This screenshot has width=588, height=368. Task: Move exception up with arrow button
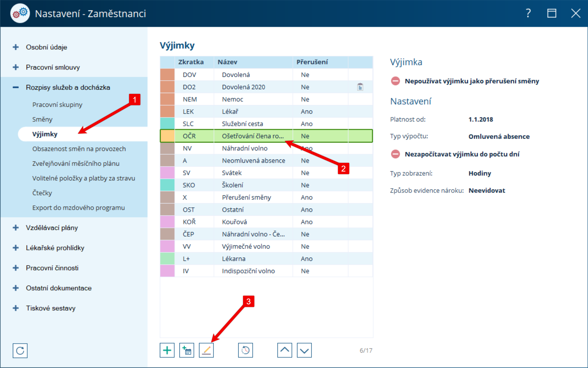click(284, 350)
